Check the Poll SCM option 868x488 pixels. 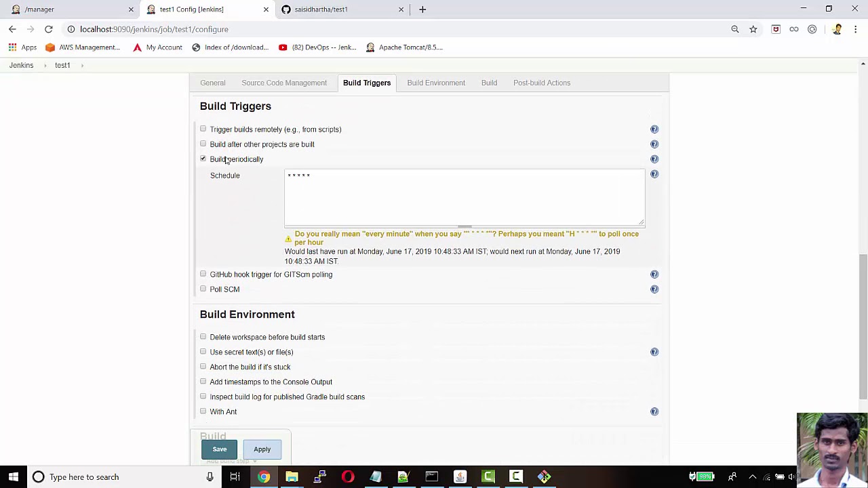[203, 289]
